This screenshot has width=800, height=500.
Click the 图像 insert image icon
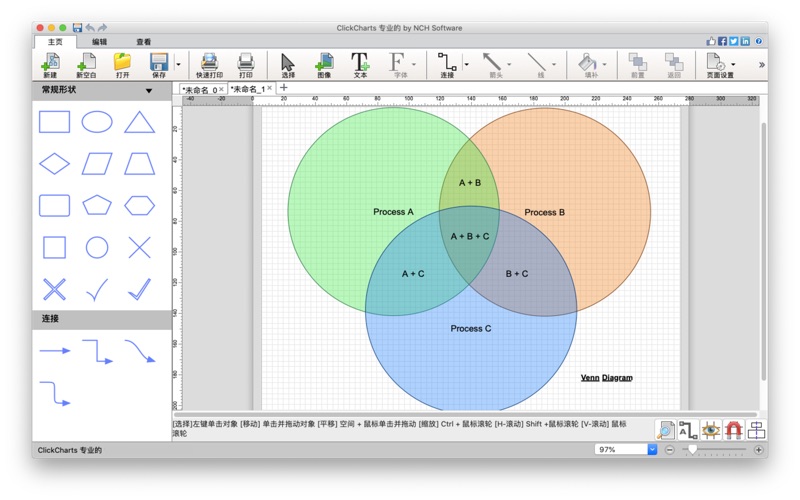coord(324,63)
